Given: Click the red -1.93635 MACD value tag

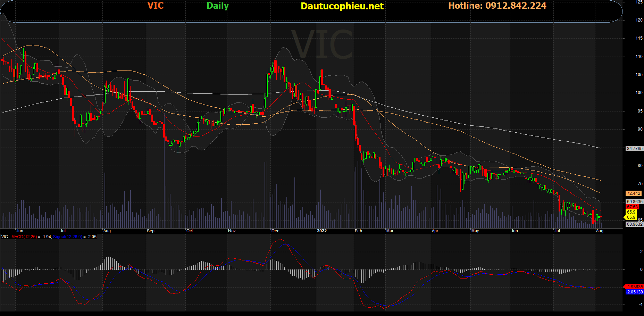Looking at the screenshot, I should (634, 287).
